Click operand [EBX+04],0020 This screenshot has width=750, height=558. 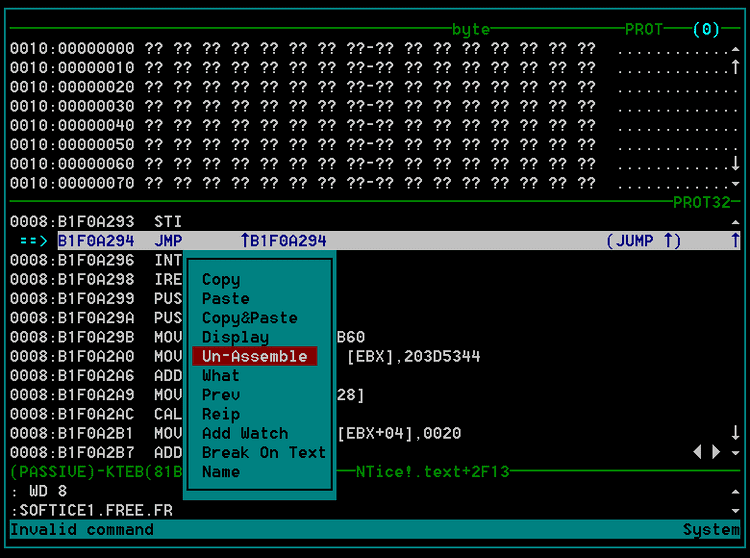pyautogui.click(x=399, y=434)
